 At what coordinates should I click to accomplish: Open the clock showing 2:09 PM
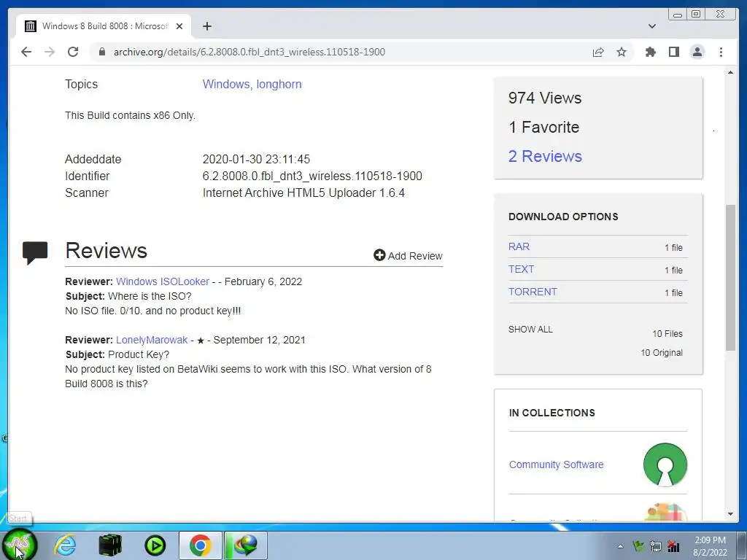(x=710, y=546)
